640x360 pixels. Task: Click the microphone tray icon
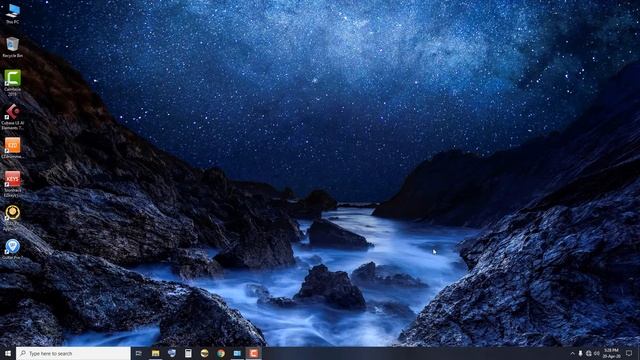tap(580, 353)
